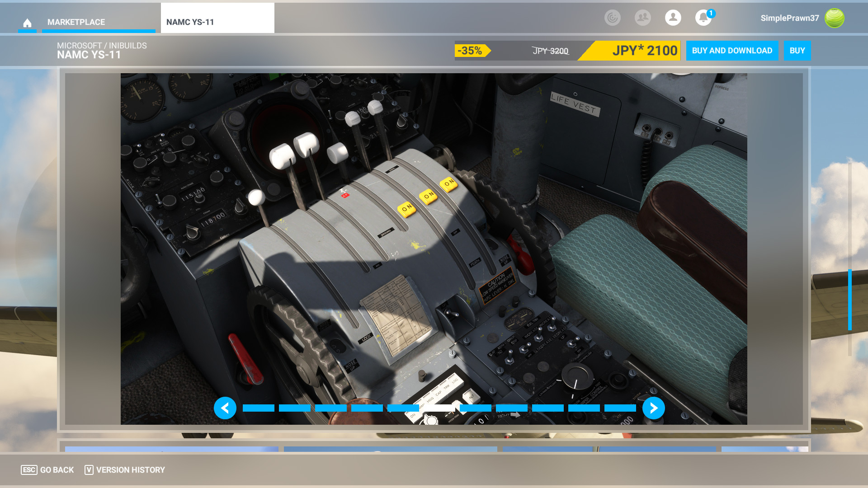Select the currently highlighted white slide marker
This screenshot has width=868, height=488.
pos(439,408)
